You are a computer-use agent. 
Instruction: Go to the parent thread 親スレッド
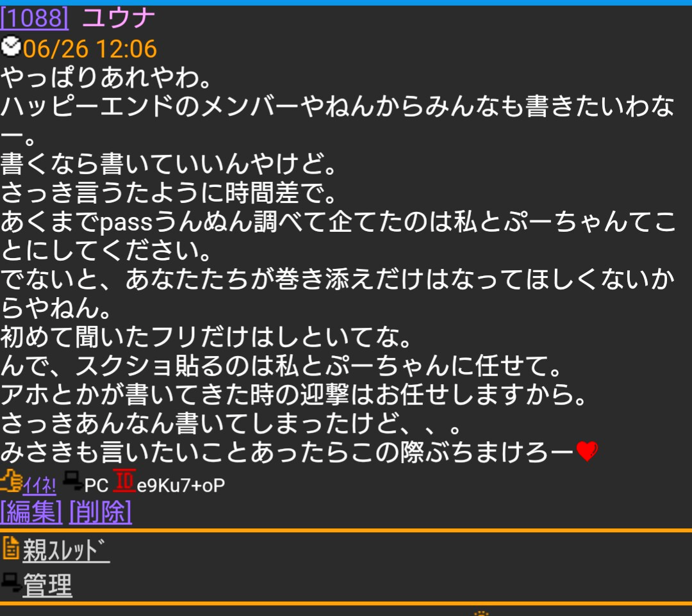click(66, 551)
